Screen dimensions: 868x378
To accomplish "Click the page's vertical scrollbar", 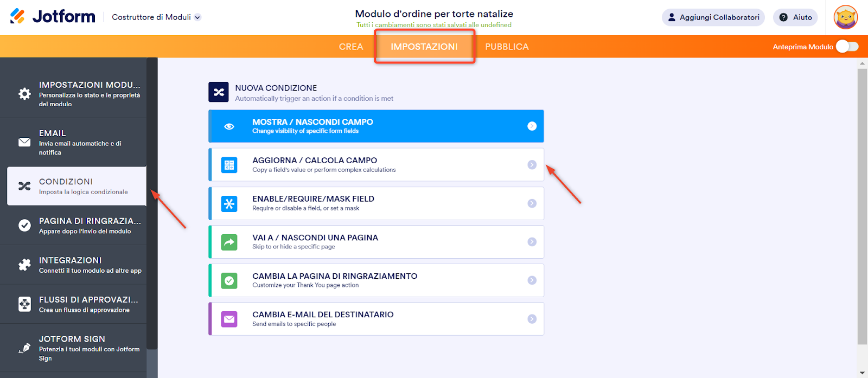I will pyautogui.click(x=862, y=206).
